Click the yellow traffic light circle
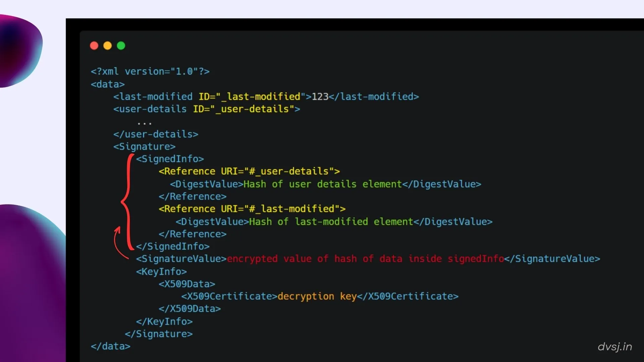The height and width of the screenshot is (362, 644). point(107,46)
